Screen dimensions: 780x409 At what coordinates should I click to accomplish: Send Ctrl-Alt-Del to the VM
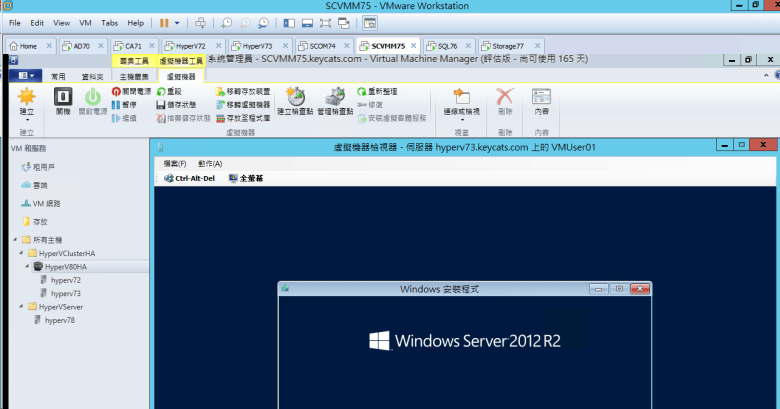click(188, 177)
